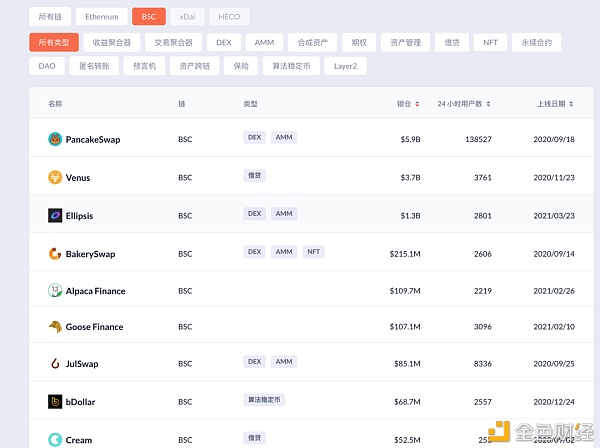The image size is (600, 448).
Task: Click the 借贷 tag in Cream row
Action: [254, 438]
